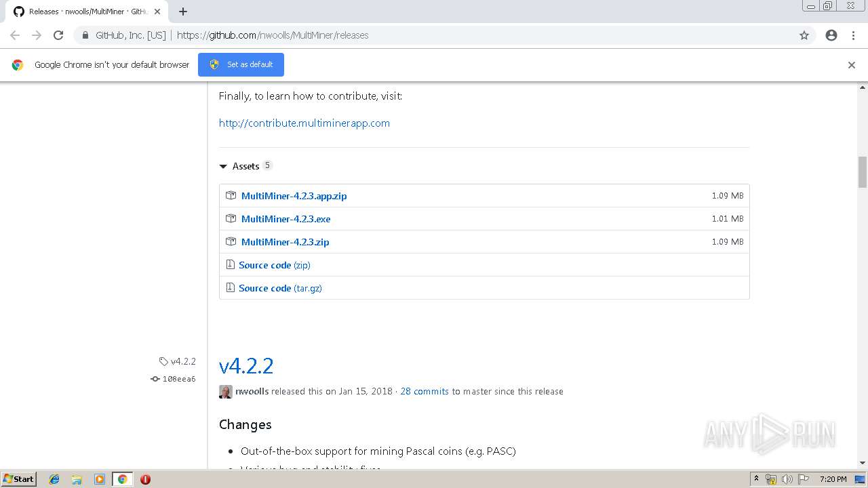Open nwoolls user profile link
This screenshot has height=488, width=868.
(x=252, y=391)
